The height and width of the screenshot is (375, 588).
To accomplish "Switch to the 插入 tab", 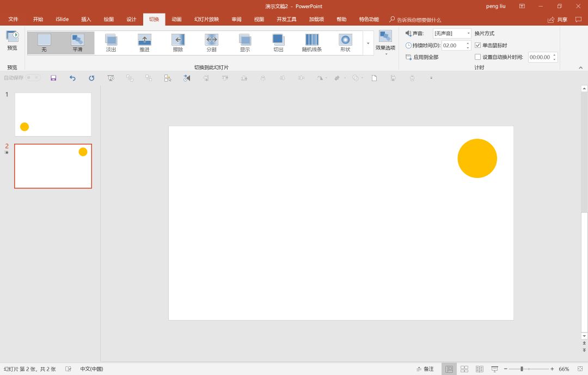I will [x=86, y=20].
